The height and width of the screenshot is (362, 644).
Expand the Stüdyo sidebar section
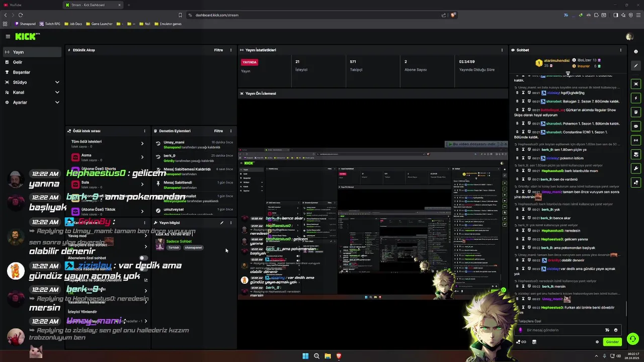click(x=32, y=82)
